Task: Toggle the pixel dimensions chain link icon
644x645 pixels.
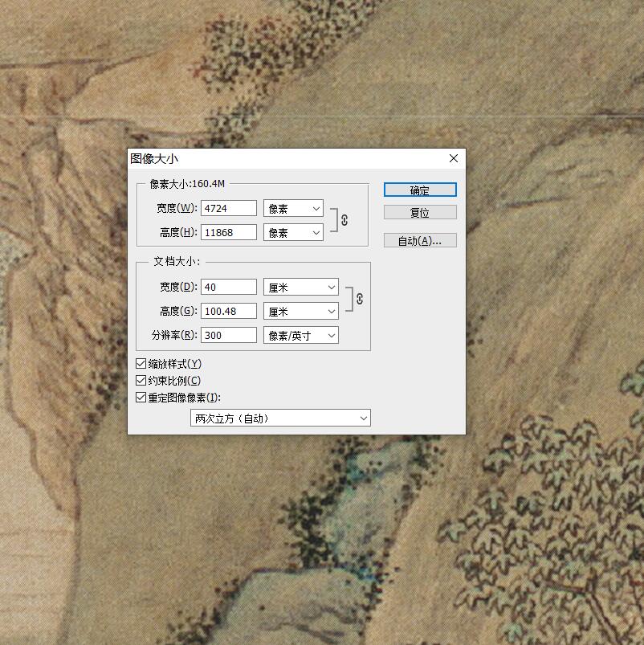Action: 344,220
